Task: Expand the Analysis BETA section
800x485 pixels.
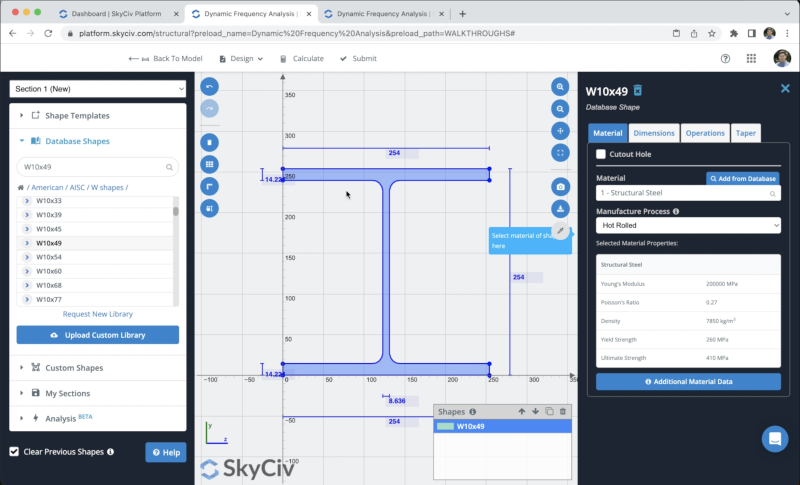Action: (69, 418)
